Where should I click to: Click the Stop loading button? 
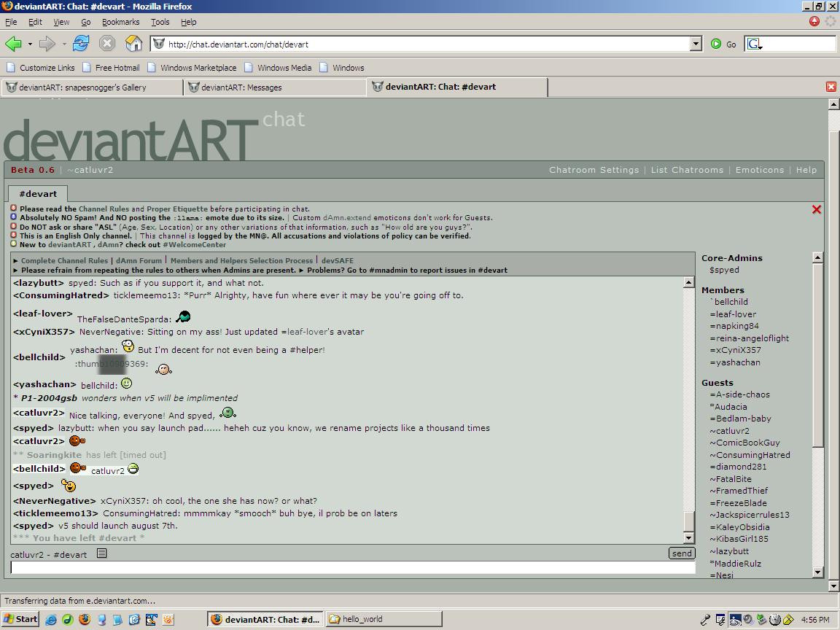pos(107,44)
